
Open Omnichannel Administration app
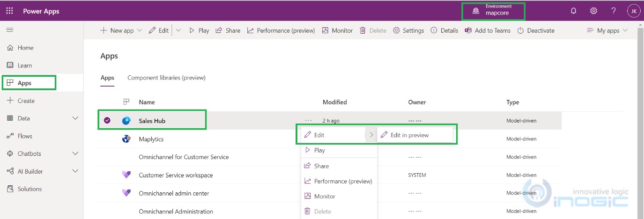pos(176,212)
